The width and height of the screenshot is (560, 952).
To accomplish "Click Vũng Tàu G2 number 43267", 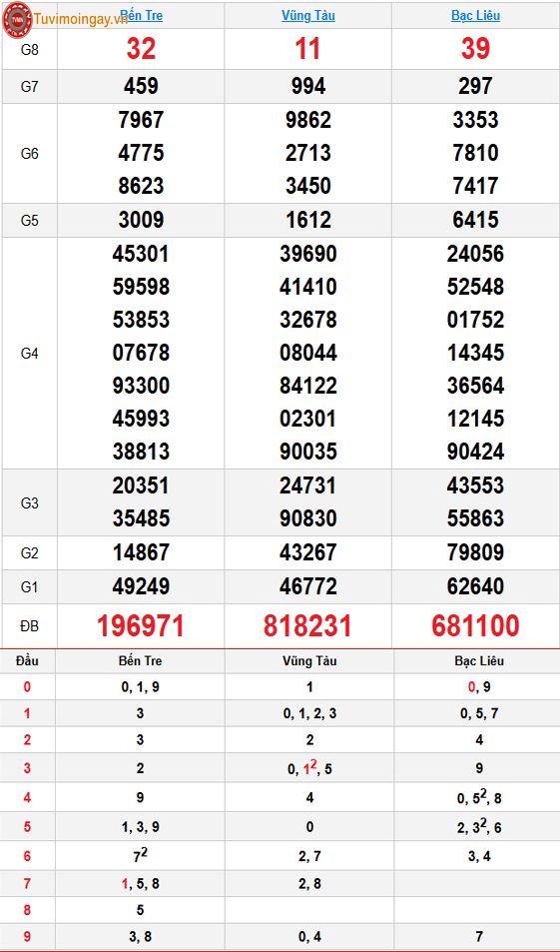I will [x=308, y=552].
